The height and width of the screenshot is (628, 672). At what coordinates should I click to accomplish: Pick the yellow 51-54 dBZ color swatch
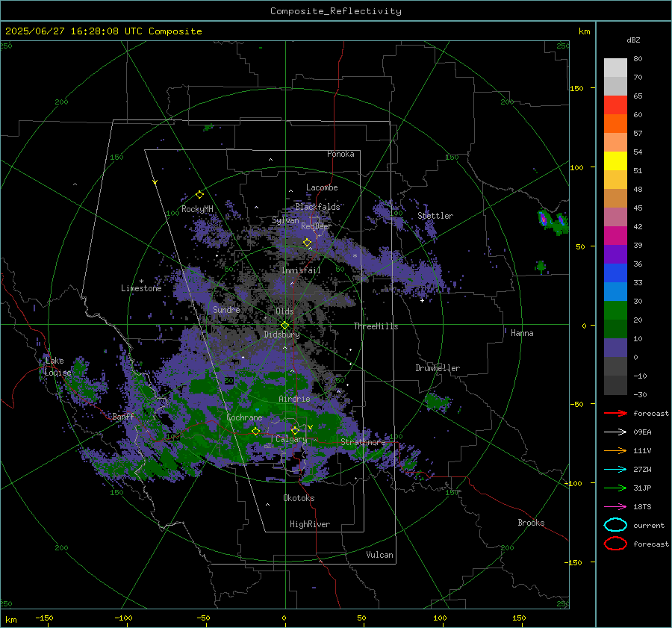(x=615, y=161)
